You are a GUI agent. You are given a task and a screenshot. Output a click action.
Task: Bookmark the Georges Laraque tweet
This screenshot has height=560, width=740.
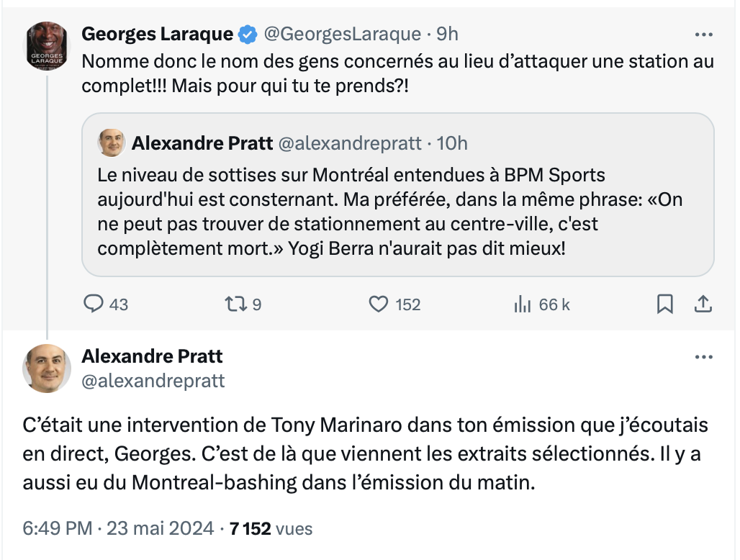[665, 304]
